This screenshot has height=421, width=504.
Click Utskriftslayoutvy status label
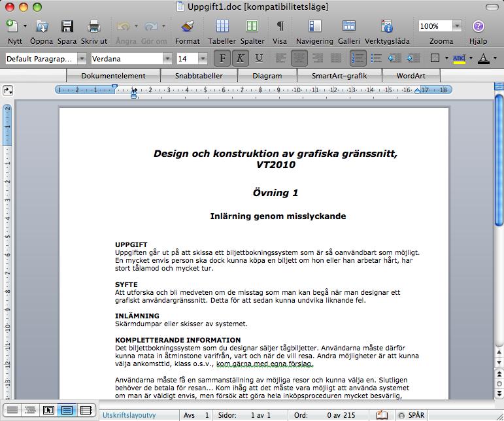129,415
